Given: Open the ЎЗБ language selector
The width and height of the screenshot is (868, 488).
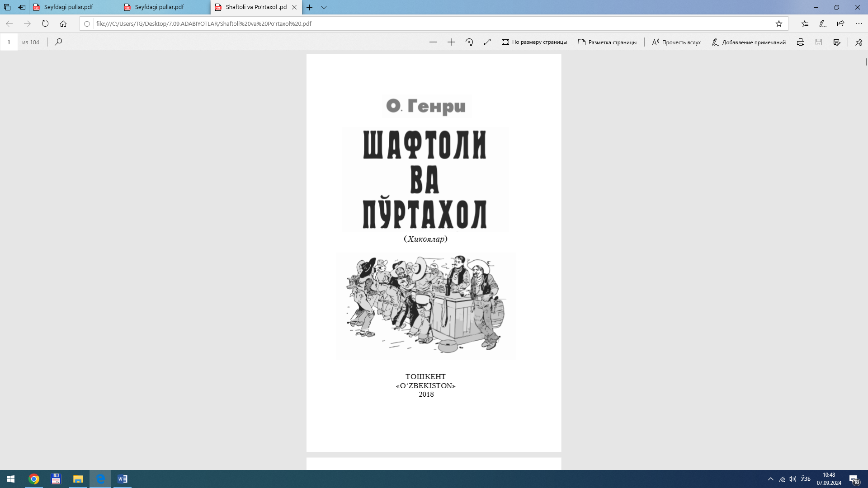Looking at the screenshot, I should [805, 479].
